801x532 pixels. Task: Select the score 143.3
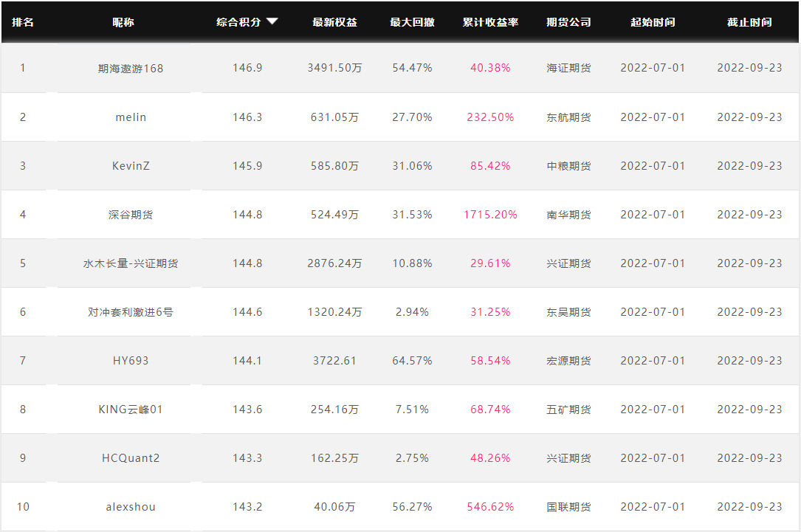[247, 458]
